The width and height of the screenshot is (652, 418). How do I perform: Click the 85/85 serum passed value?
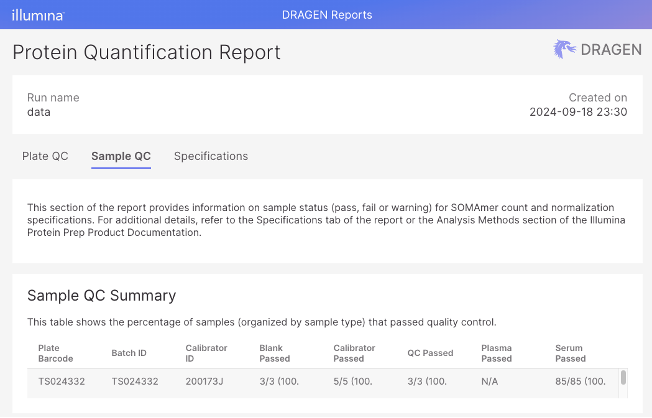pos(580,381)
